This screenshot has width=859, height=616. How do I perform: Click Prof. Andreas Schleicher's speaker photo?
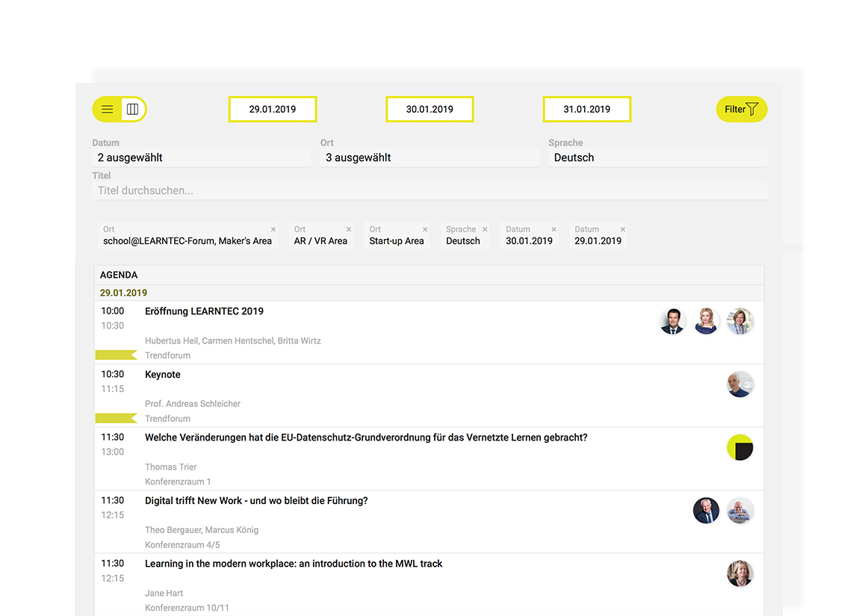[740, 385]
